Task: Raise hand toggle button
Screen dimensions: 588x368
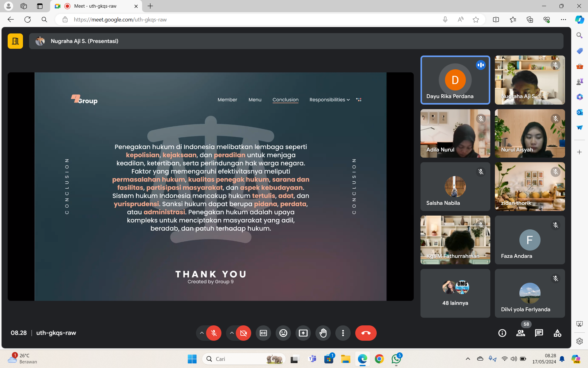Action: (x=323, y=333)
